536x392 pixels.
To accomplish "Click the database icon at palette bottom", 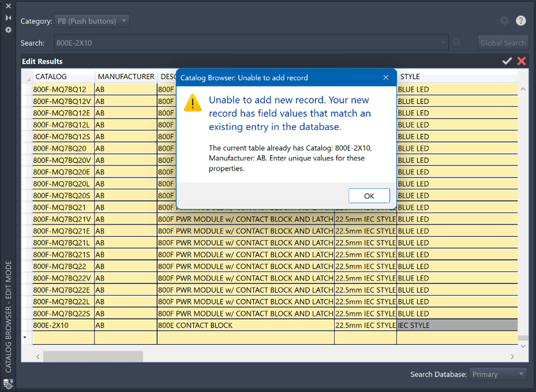I will pos(8,384).
